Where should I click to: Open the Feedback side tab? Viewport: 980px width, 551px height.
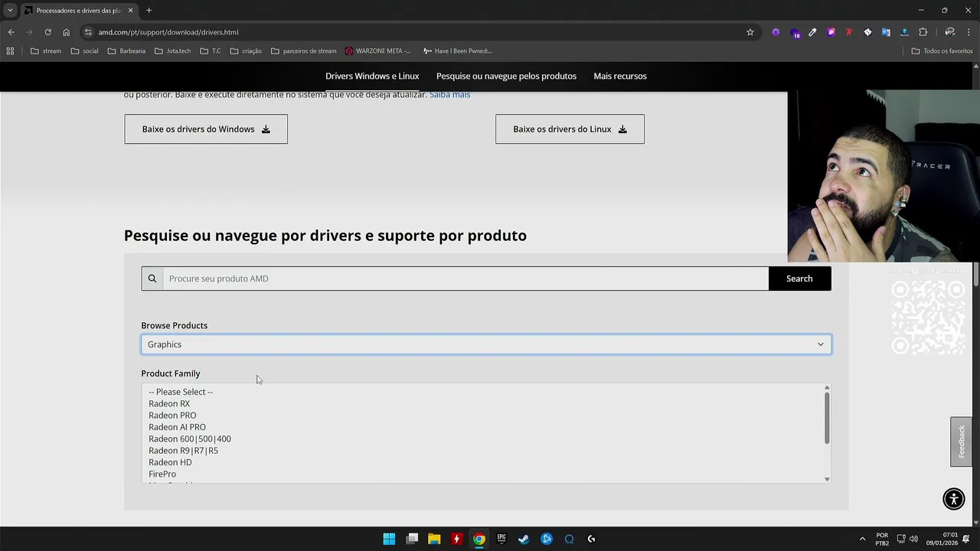(962, 442)
